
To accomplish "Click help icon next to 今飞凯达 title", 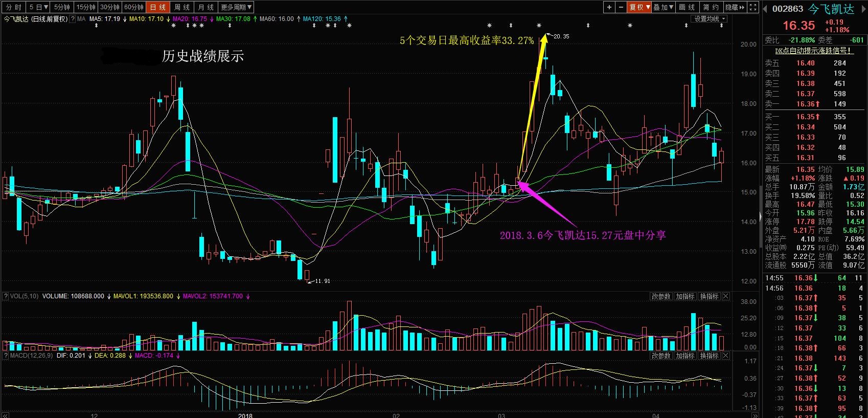I will [73, 19].
